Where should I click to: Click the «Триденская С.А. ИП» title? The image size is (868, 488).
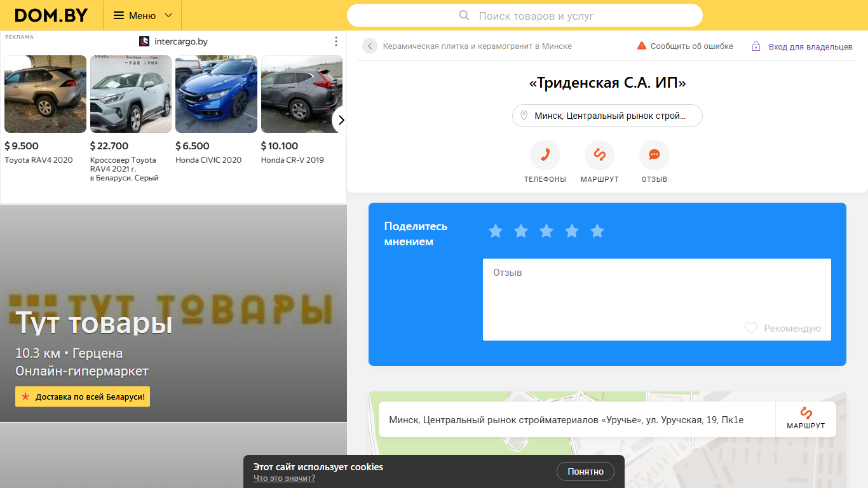pos(607,83)
